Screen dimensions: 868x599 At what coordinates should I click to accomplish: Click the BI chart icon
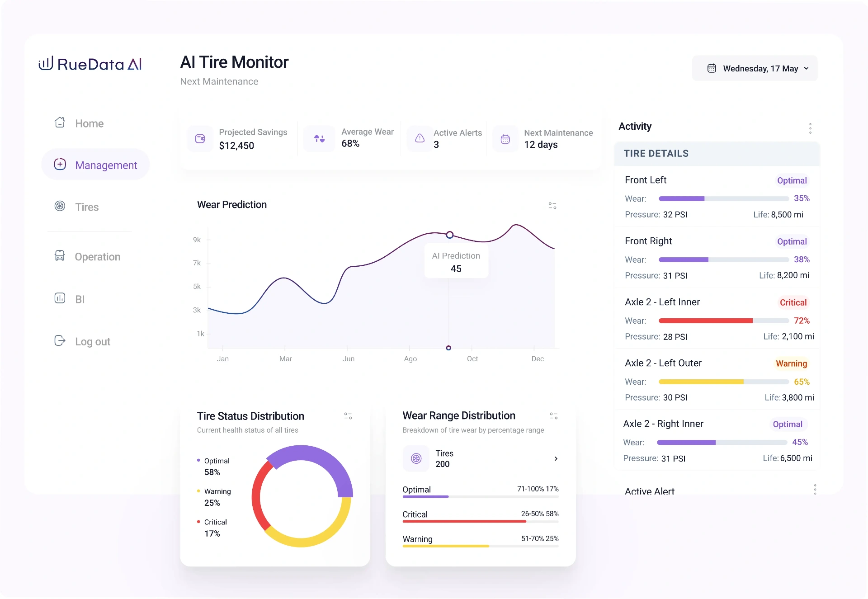60,298
